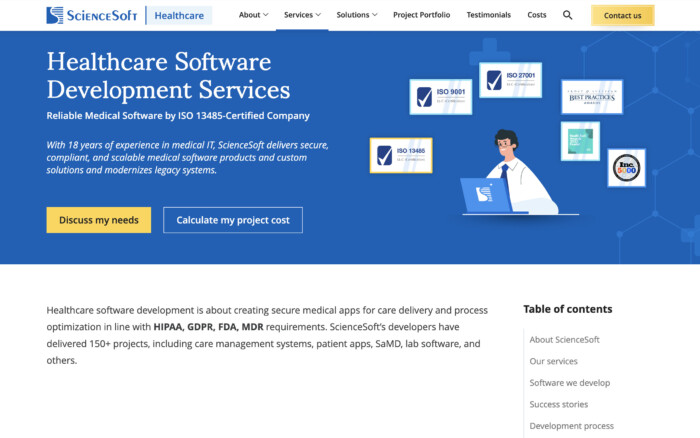Expand the Solutions menu
This screenshot has width=700, height=438.
(357, 15)
